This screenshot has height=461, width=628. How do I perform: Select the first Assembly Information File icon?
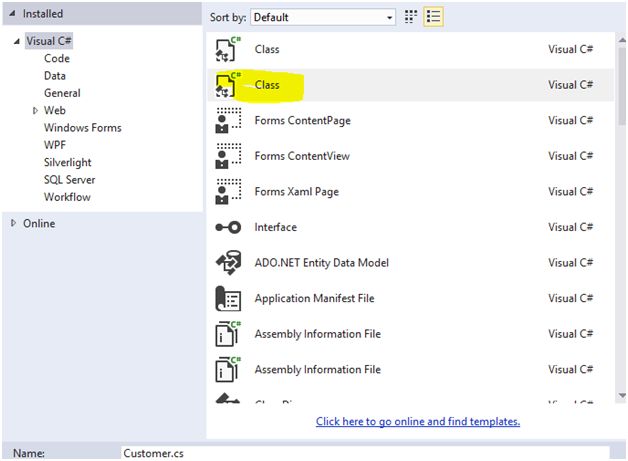(x=229, y=334)
